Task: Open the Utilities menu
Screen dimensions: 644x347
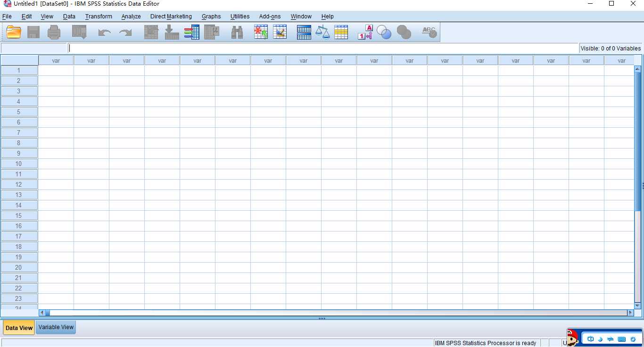Action: 240,16
